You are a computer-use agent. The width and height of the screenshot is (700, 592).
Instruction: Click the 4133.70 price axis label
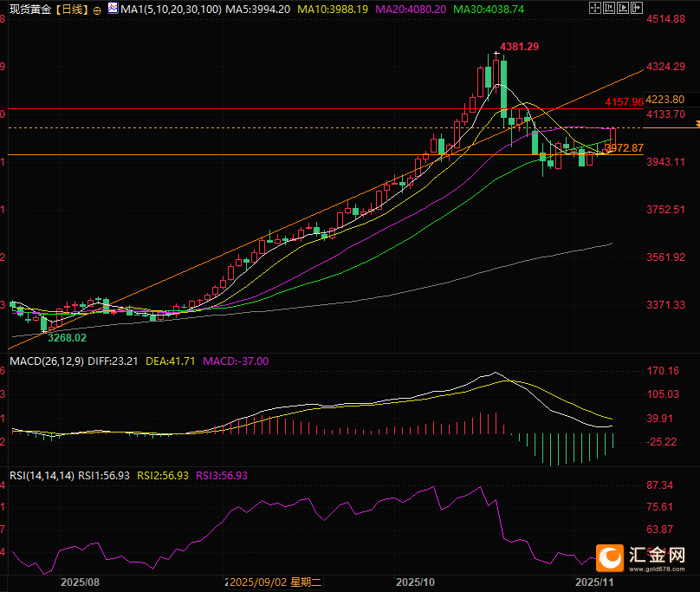coord(665,114)
